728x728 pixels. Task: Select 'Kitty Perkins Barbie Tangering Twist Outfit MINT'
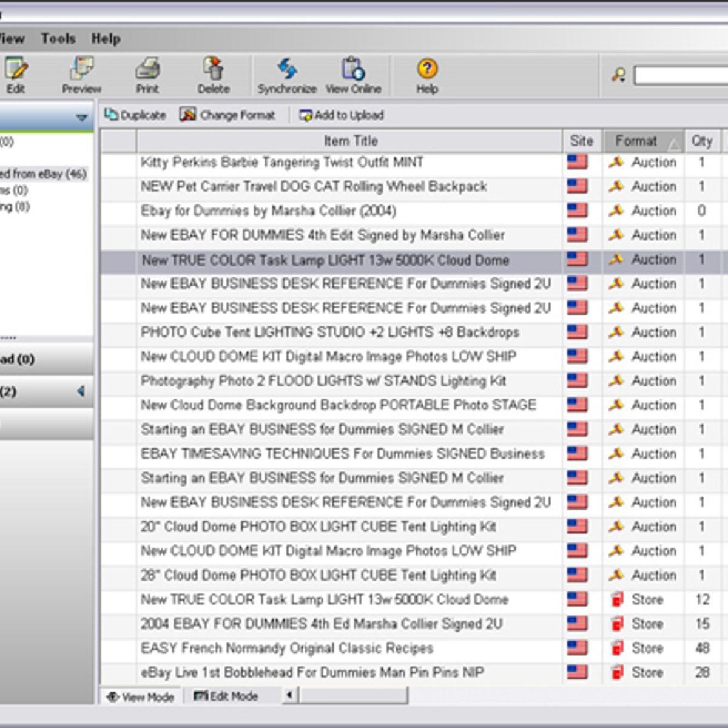pyautogui.click(x=349, y=162)
